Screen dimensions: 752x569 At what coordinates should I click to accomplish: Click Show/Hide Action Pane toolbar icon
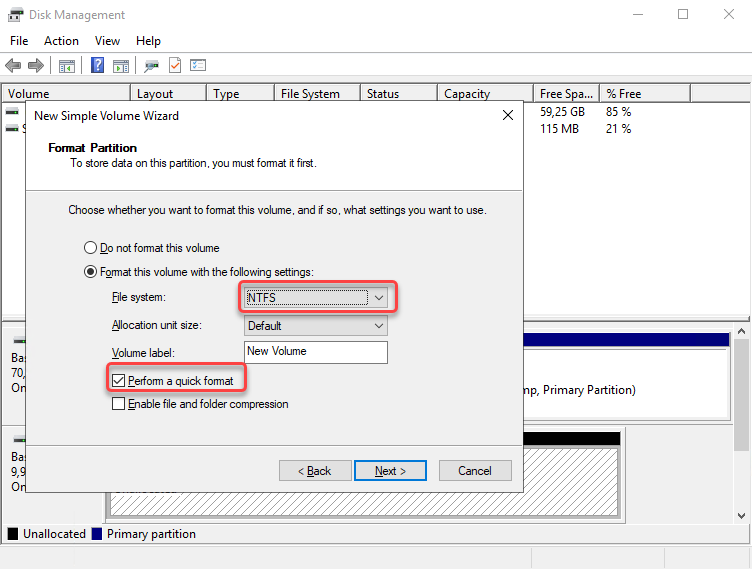tap(121, 66)
